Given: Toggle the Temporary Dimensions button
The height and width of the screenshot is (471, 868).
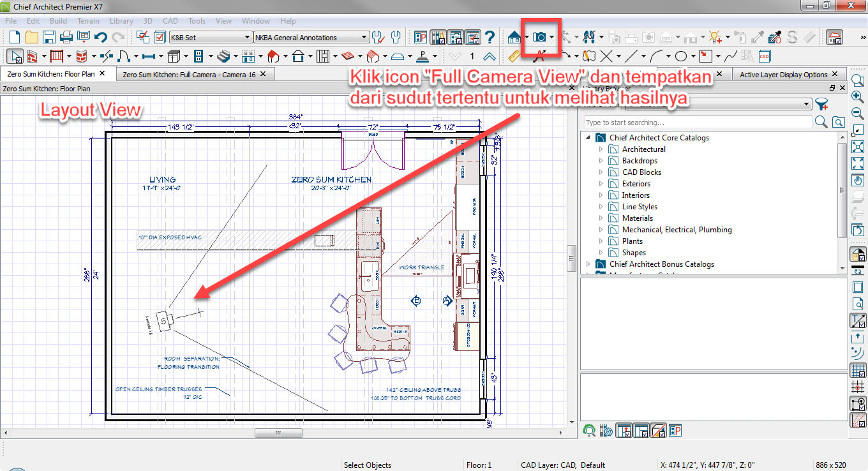Looking at the screenshot, I should (x=858, y=320).
